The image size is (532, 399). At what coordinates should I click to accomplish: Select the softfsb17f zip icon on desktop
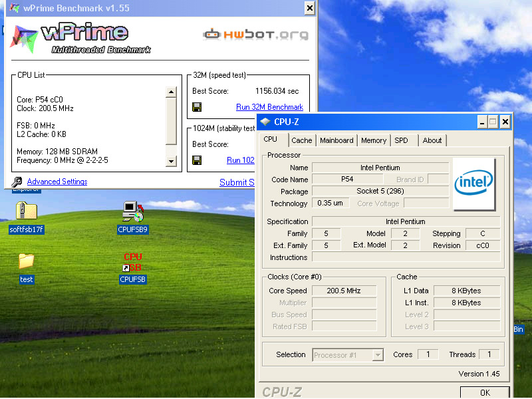pos(27,211)
